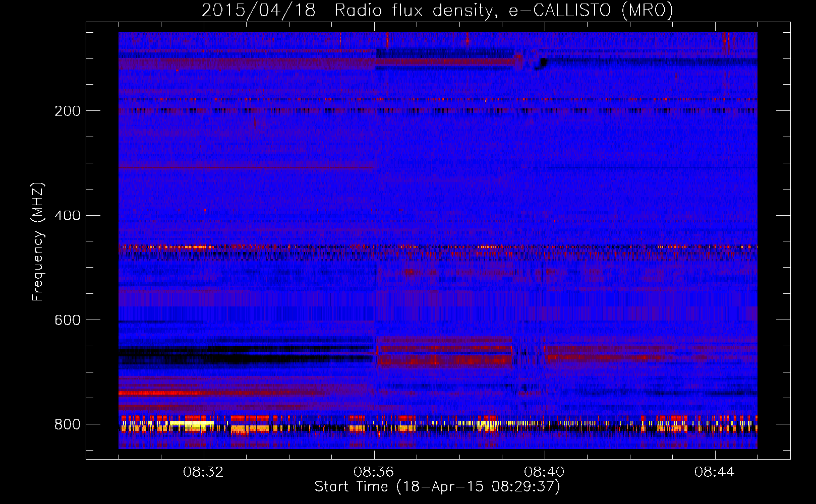Click the 200 frequency tick label
This screenshot has height=504, width=816.
pos(68,111)
